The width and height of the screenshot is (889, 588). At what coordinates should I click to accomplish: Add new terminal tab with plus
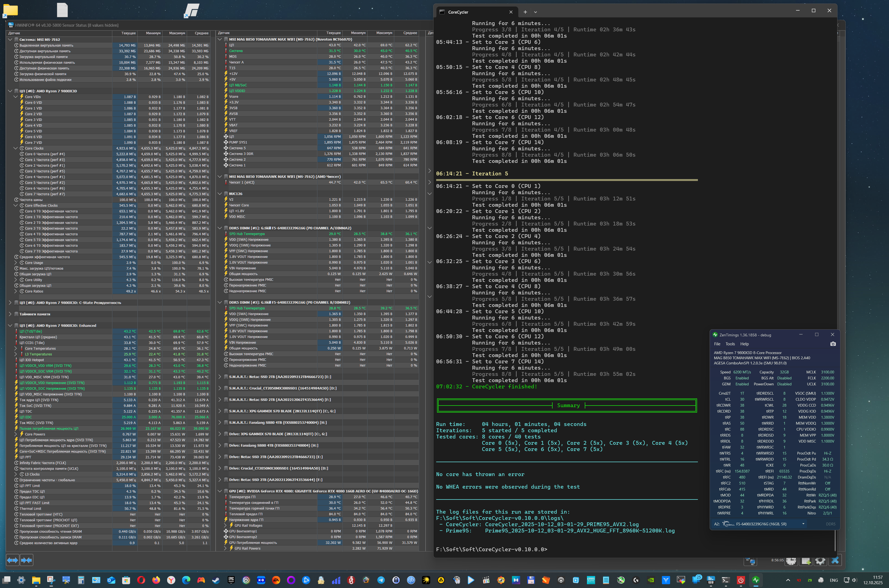point(525,12)
